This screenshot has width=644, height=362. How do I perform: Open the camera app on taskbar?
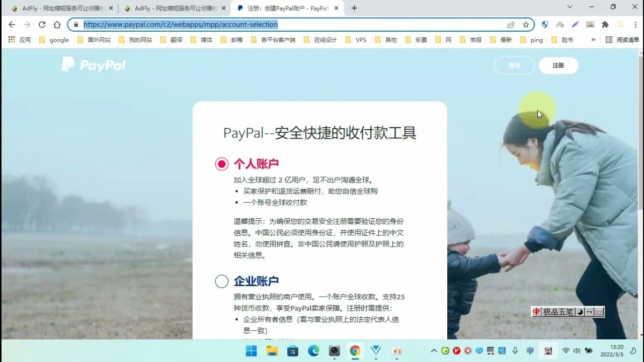click(334, 350)
